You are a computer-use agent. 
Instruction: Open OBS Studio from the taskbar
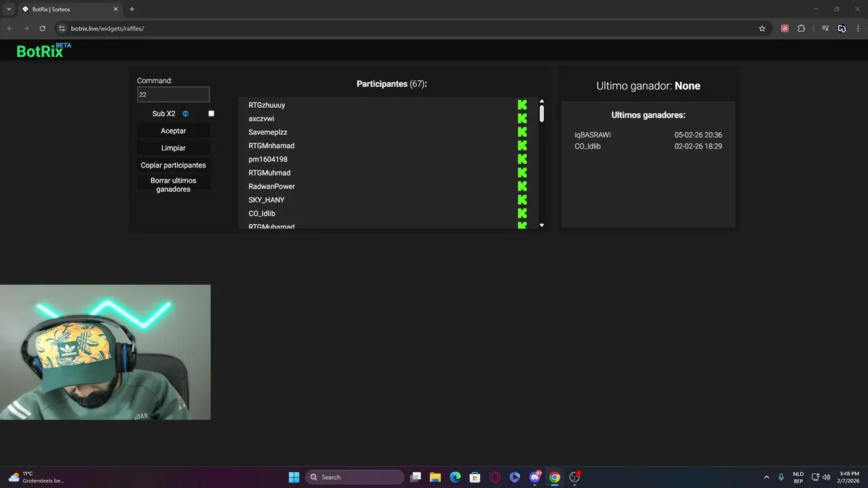coord(574,477)
